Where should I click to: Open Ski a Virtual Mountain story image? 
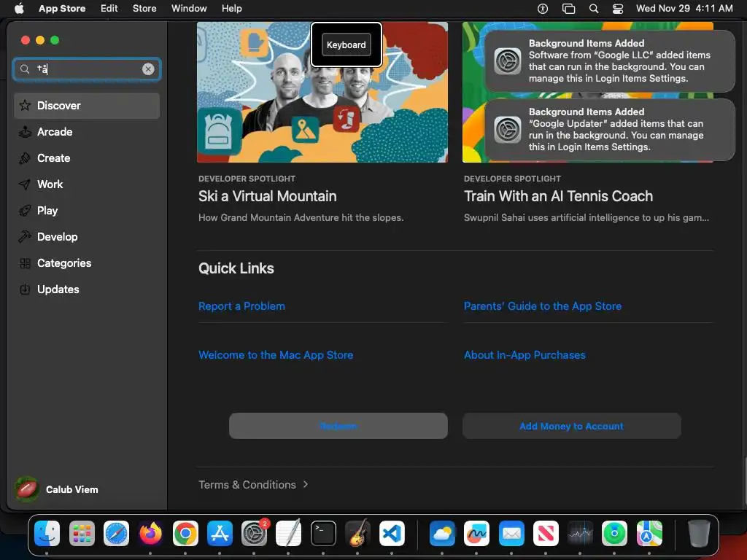tap(322, 92)
